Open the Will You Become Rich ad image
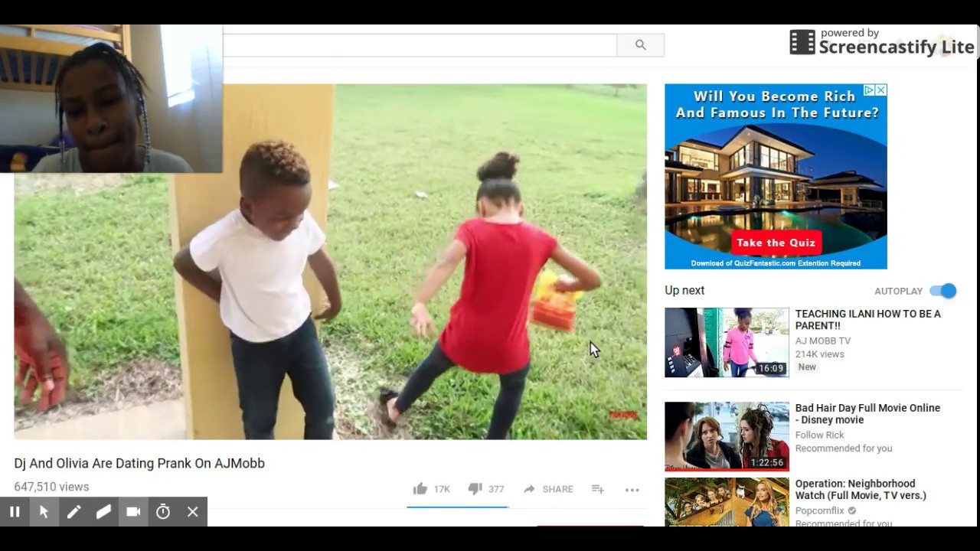Viewport: 980px width, 551px height. click(776, 177)
